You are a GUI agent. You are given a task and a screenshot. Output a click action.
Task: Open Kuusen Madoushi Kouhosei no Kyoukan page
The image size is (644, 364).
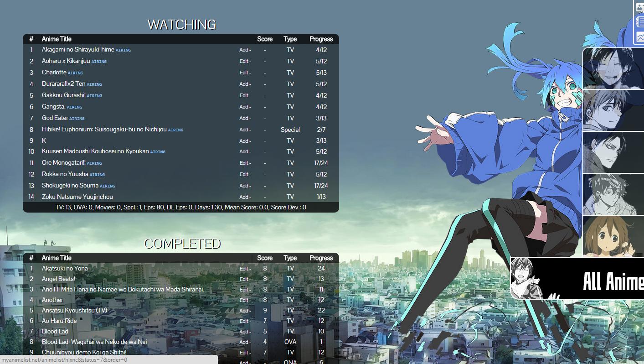pos(95,151)
